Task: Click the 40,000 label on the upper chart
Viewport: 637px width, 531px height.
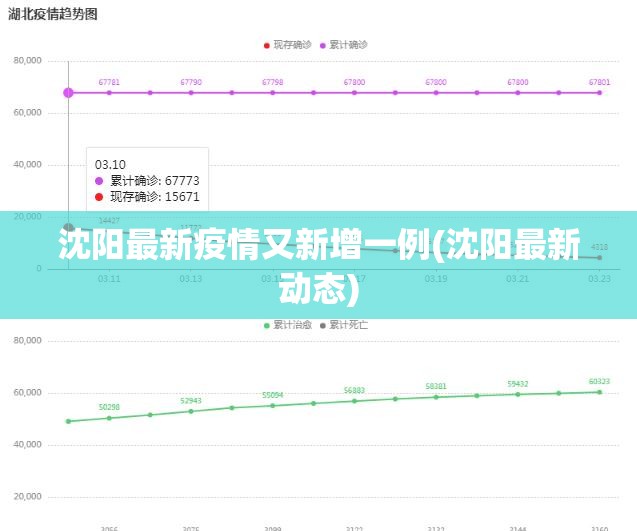Action: pyautogui.click(x=28, y=165)
